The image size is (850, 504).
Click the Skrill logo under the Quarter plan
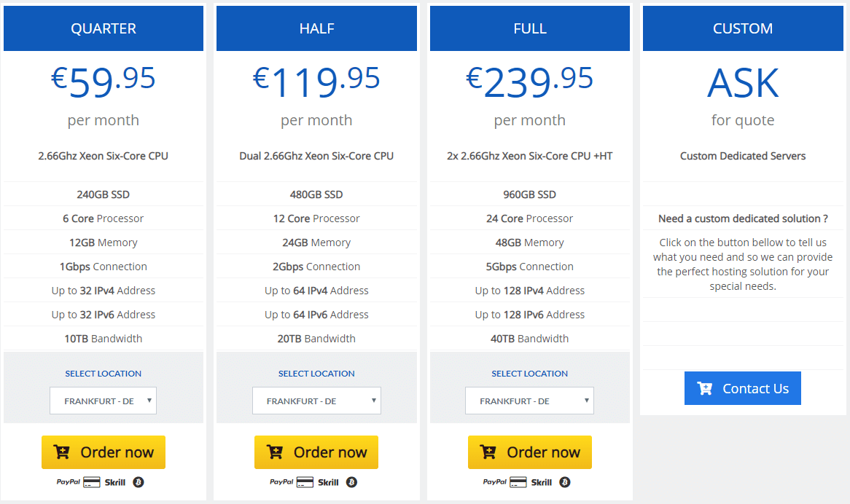pyautogui.click(x=115, y=482)
